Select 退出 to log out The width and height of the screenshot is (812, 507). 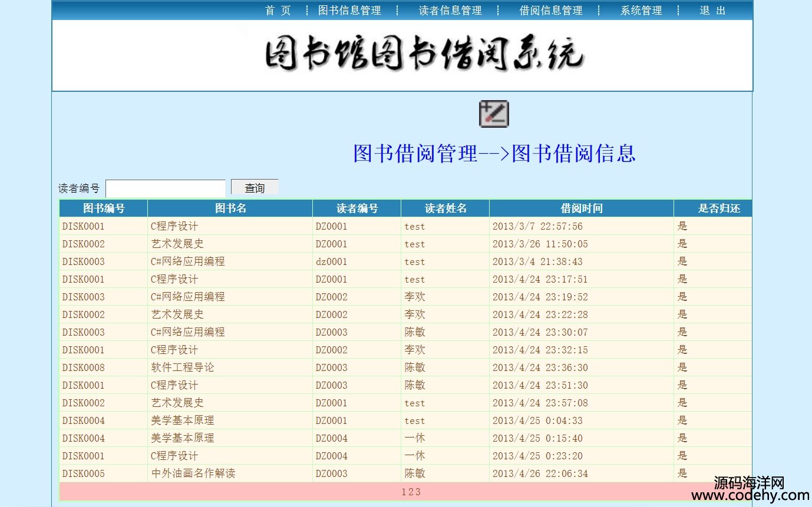(713, 11)
